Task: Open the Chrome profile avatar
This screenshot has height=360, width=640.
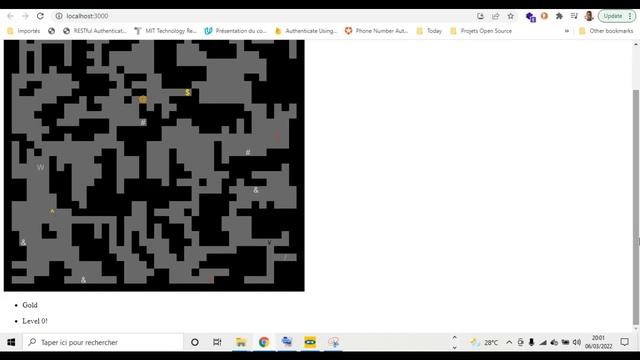Action: point(589,16)
